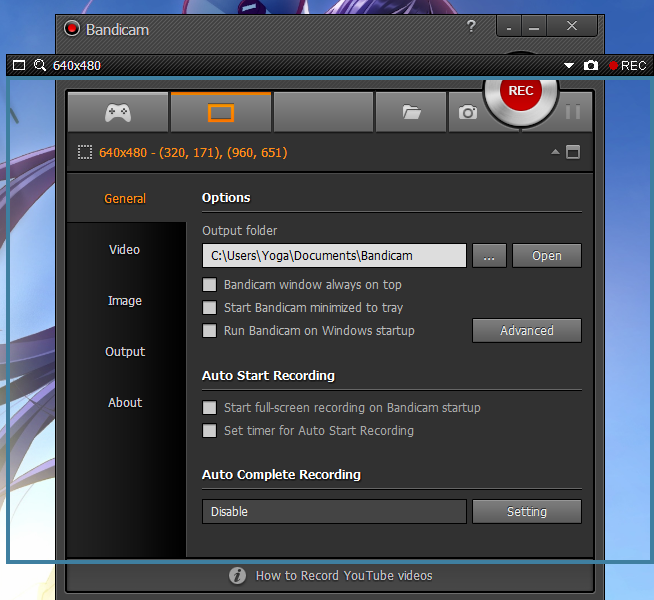Click the dotted selection rectangle icon
654x600 pixels.
pos(85,153)
